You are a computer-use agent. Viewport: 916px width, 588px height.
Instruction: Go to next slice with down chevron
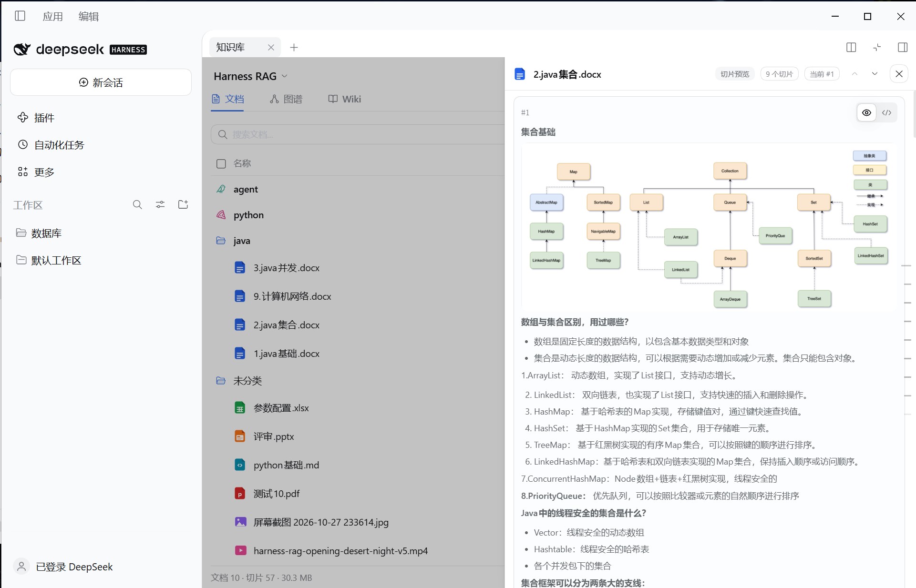tap(875, 74)
